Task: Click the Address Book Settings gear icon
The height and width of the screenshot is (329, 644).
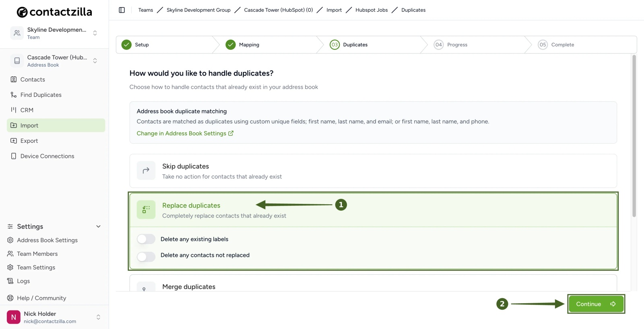Action: [x=10, y=240]
